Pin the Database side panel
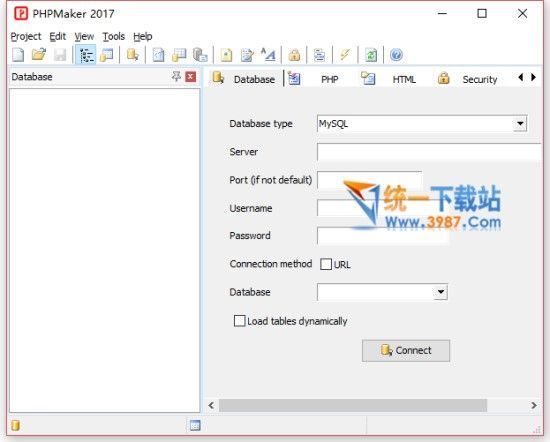The image size is (550, 442). click(x=176, y=76)
